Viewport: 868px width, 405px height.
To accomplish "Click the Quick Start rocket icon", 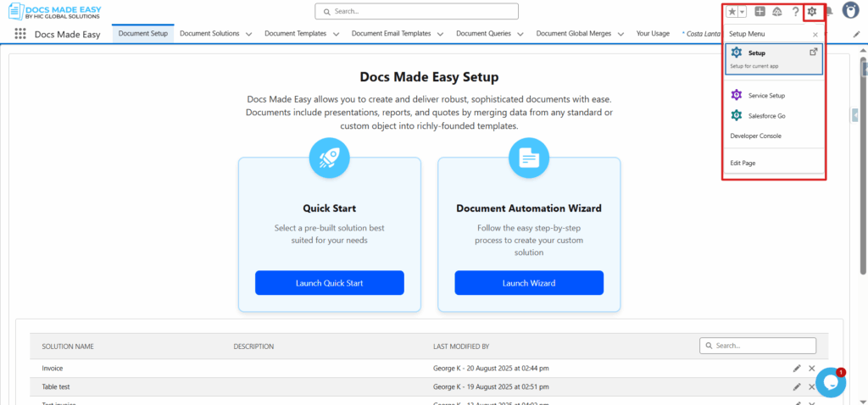I will click(x=330, y=158).
